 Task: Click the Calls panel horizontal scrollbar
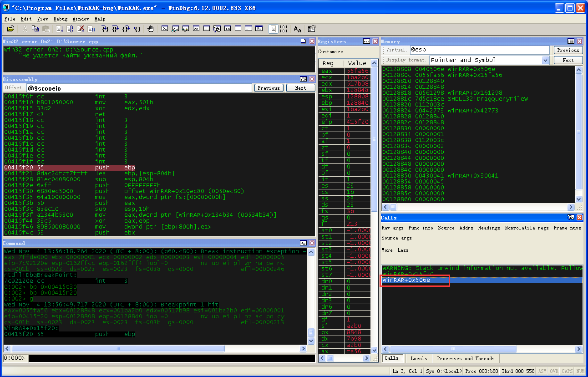482,349
